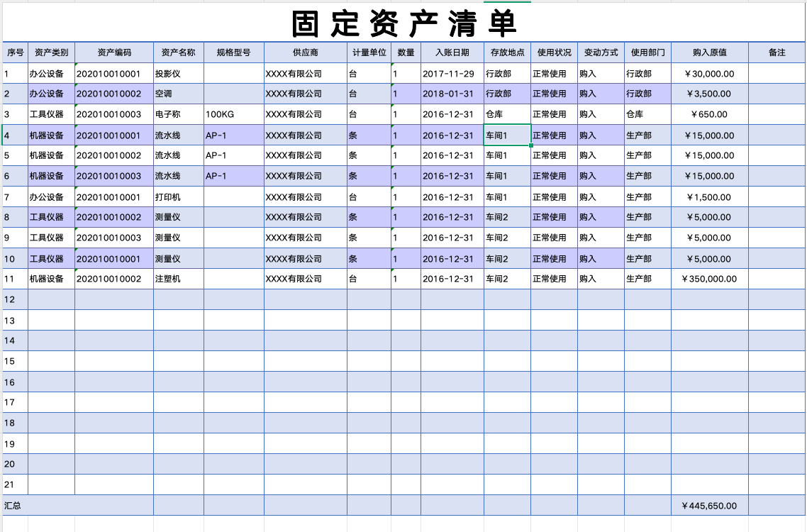Click the 数量 column header
The image size is (807, 532).
pos(406,52)
